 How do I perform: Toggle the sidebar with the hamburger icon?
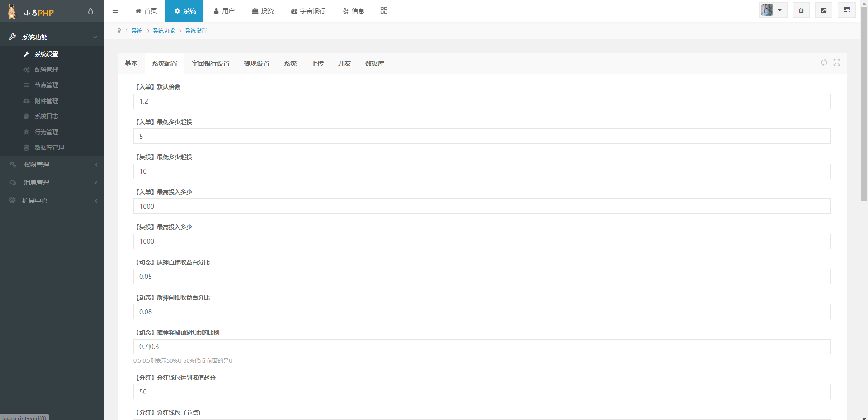[x=115, y=11]
